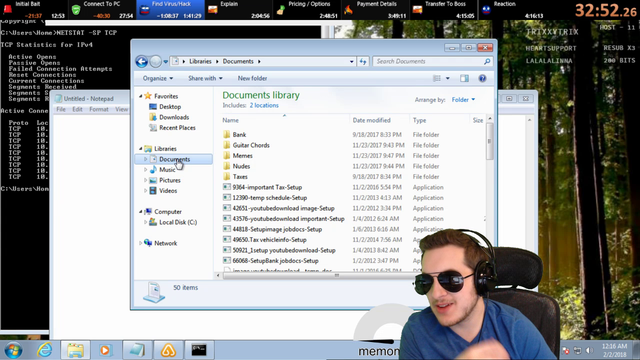
Task: Open the address bar history dropdown
Action: tap(351, 62)
